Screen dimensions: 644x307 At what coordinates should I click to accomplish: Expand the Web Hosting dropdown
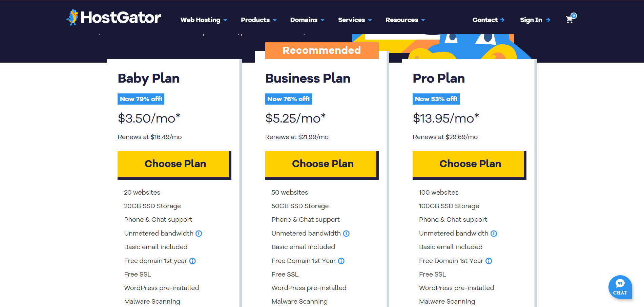(x=204, y=20)
